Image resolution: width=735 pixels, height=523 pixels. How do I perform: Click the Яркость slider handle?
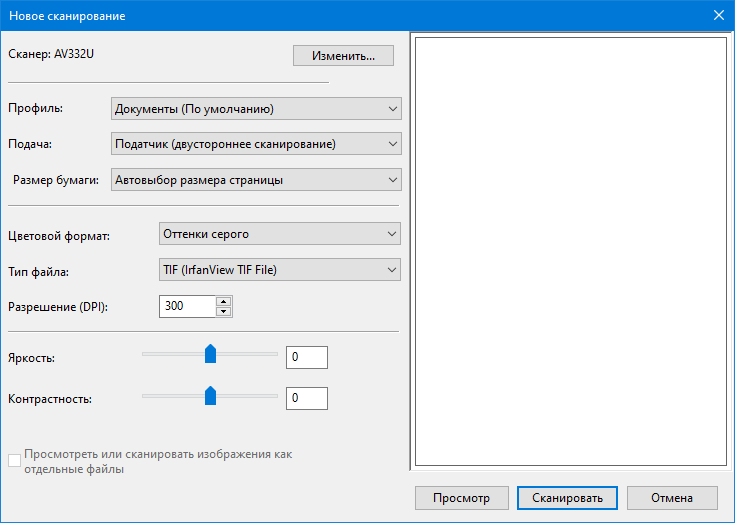(210, 354)
